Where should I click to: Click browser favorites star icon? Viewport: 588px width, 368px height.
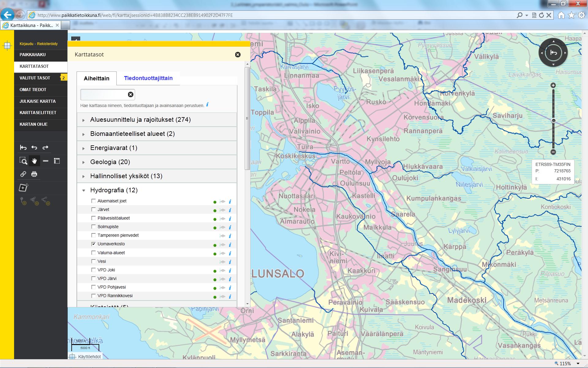coord(571,15)
